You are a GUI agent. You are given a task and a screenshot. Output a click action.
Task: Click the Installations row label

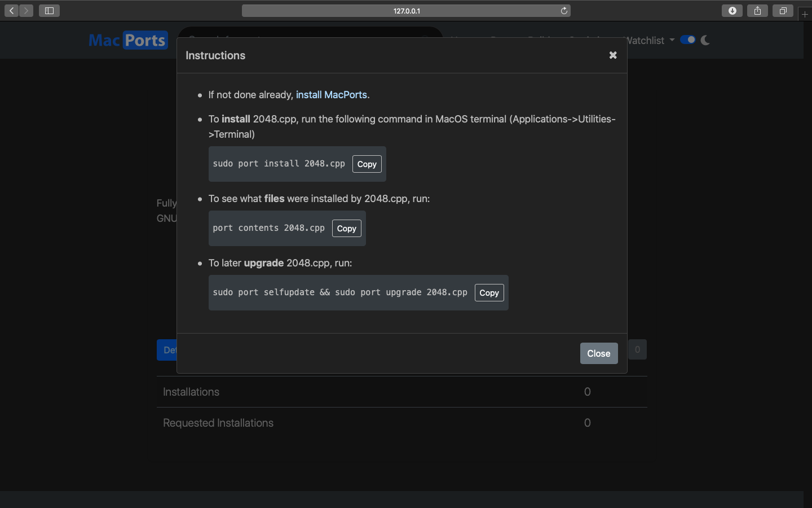(191, 392)
